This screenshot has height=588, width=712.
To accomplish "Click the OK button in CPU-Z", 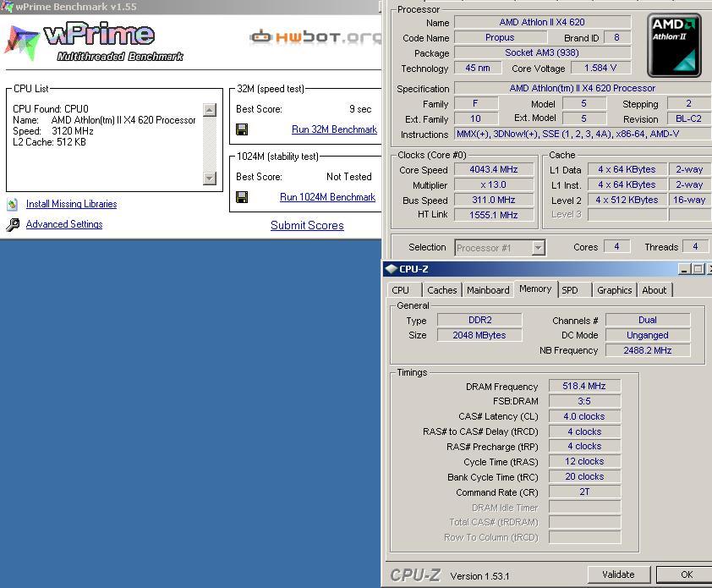I will click(686, 574).
